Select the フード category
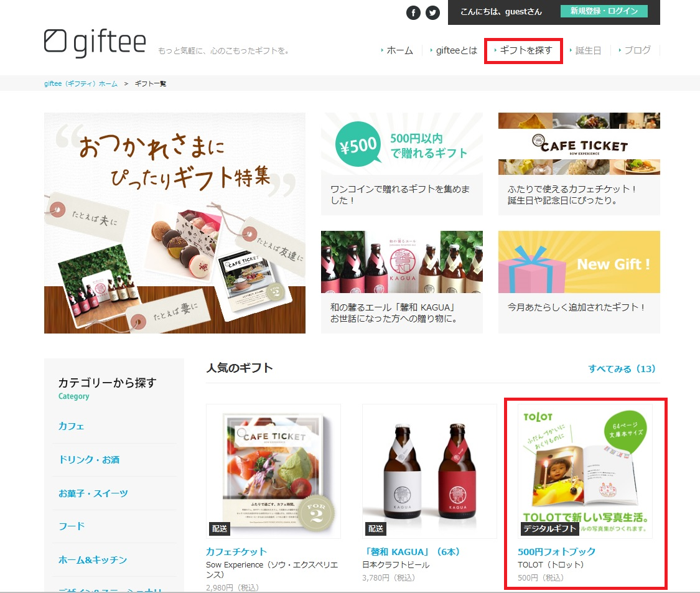700x593 pixels. [72, 526]
